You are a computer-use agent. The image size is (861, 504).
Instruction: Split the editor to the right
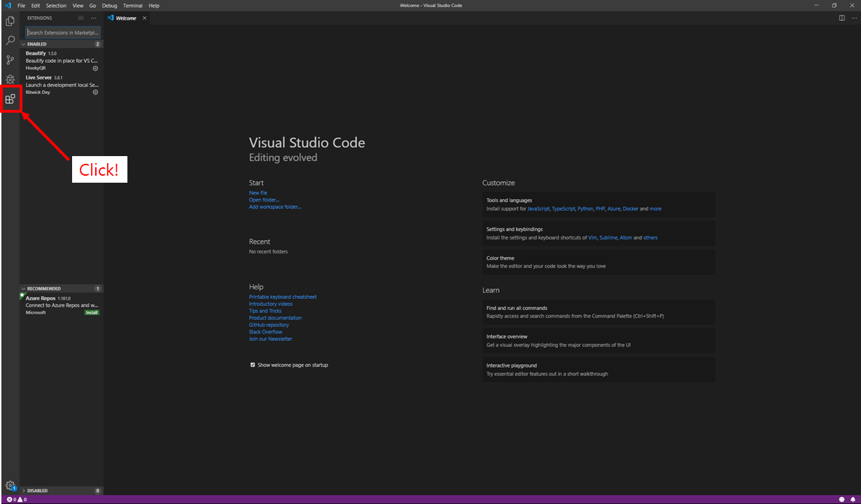(842, 18)
